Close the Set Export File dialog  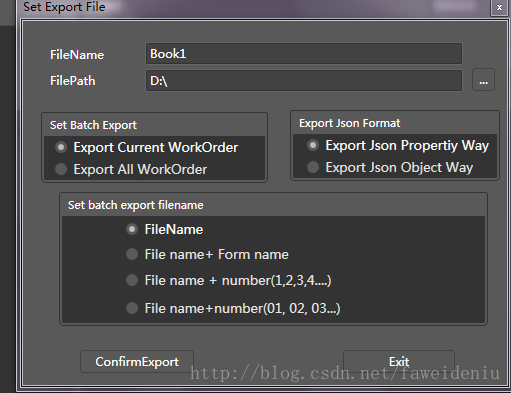click(x=499, y=7)
